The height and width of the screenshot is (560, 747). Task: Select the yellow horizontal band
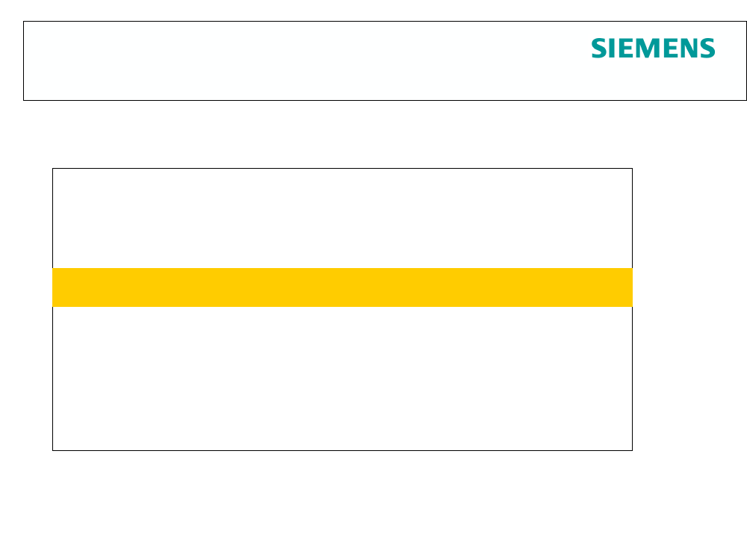(x=343, y=287)
